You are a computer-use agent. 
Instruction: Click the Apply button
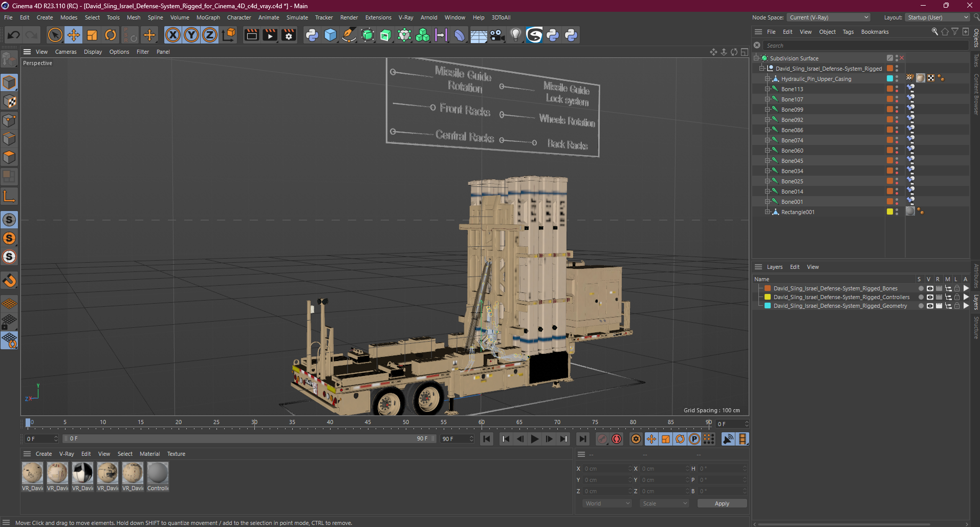click(x=722, y=503)
